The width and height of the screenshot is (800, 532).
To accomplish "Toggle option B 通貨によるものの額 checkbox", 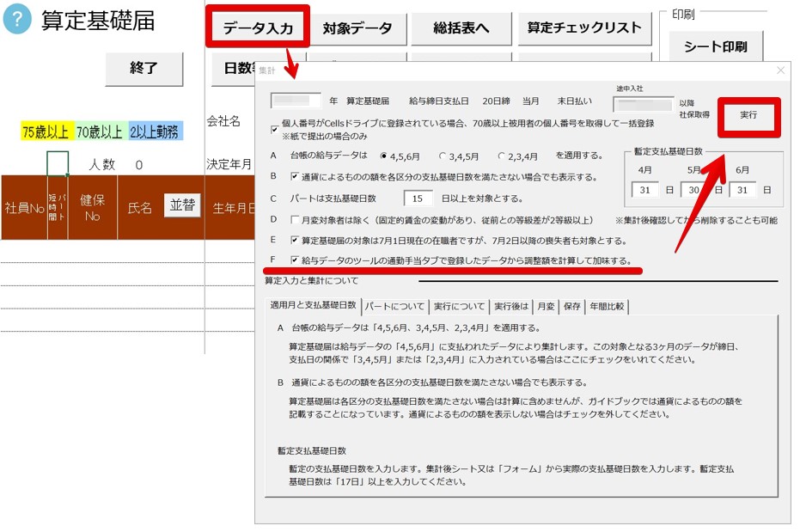I will coord(295,176).
